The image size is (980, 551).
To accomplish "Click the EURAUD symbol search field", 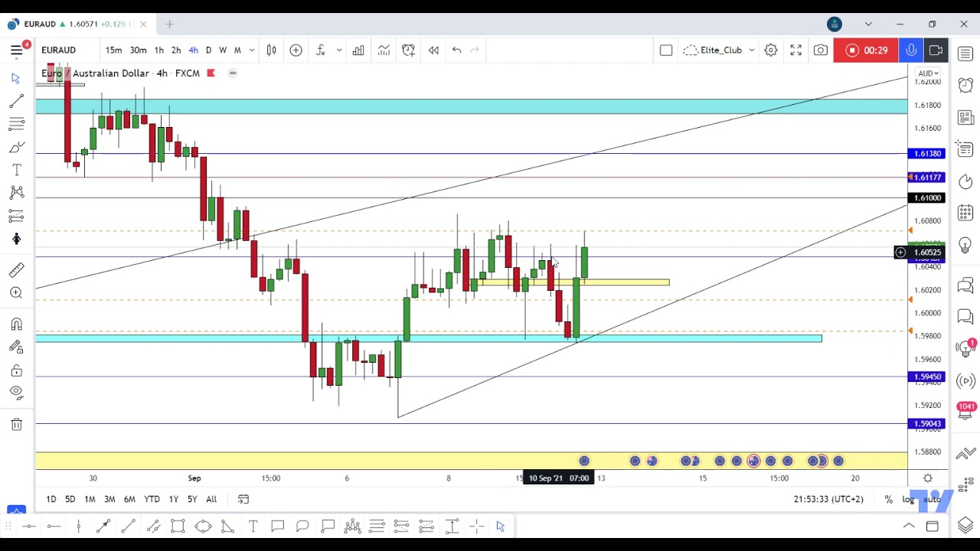I will [59, 51].
